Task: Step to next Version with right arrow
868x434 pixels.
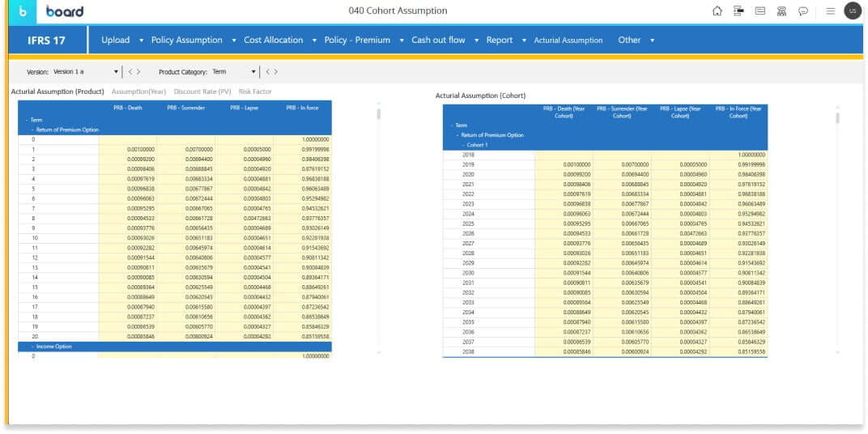Action: (x=138, y=72)
